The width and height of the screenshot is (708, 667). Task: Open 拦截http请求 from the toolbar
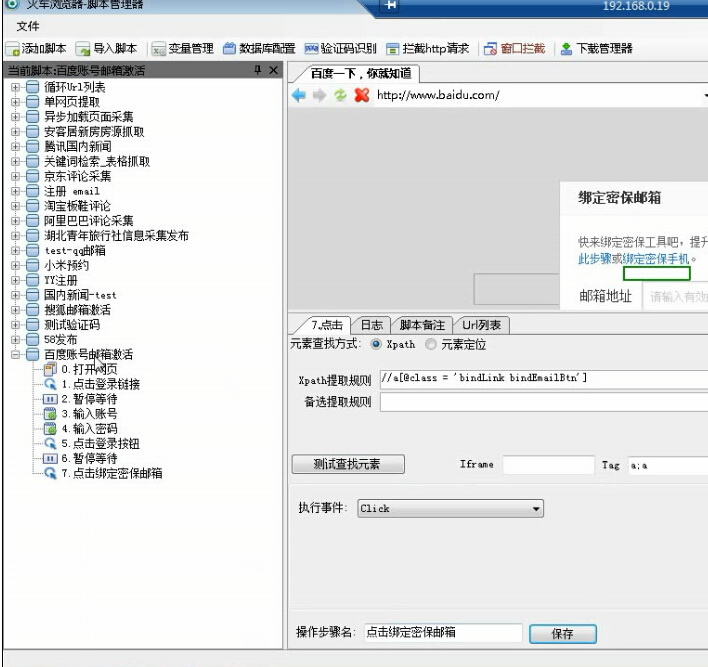[428, 49]
